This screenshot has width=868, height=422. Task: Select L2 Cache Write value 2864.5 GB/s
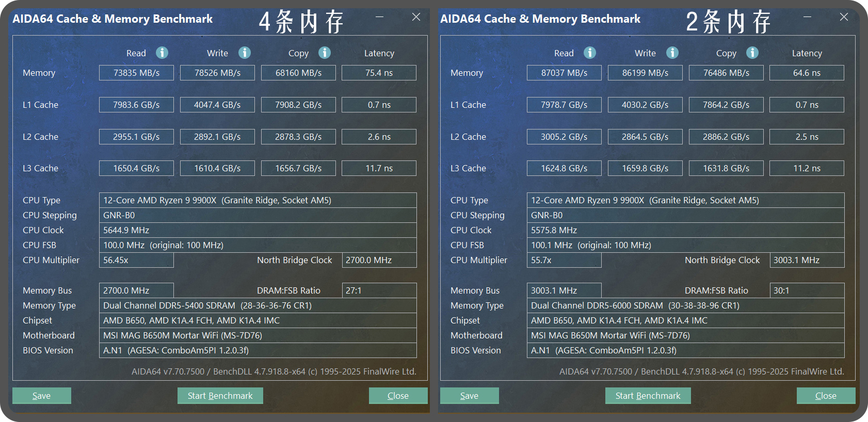click(645, 137)
